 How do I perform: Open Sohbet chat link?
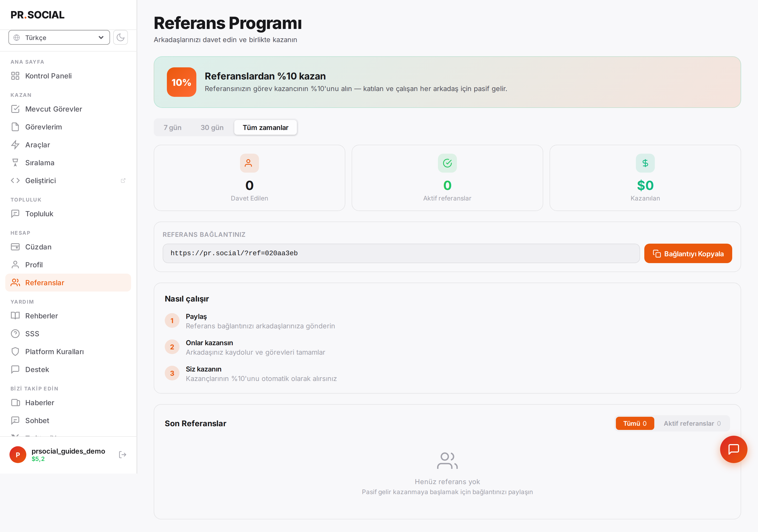[x=68, y=420]
